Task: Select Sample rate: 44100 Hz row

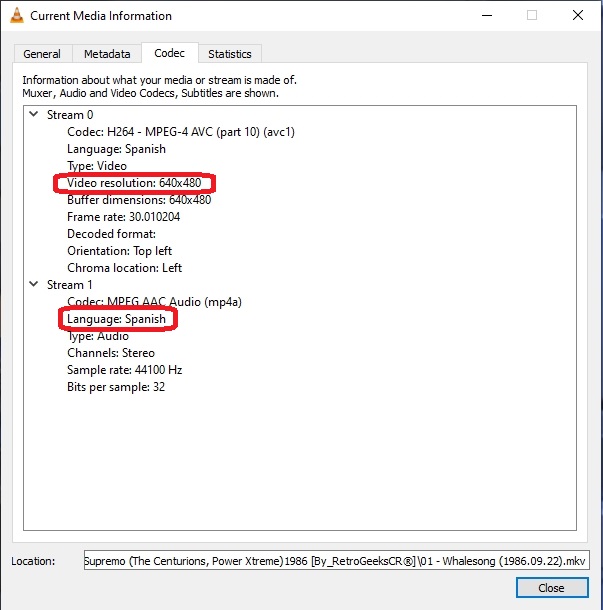Action: (124, 370)
